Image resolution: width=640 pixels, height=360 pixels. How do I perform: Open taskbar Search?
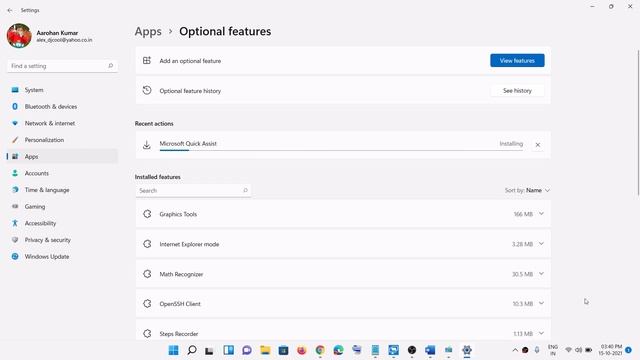point(191,350)
